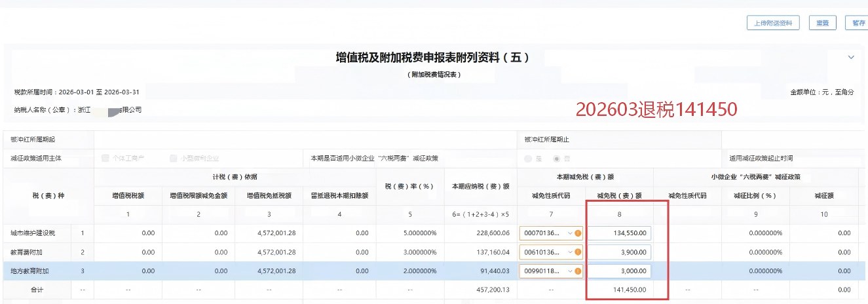Click the 本期应纳税（费）额 column header
The image size is (868, 304).
(481, 187)
